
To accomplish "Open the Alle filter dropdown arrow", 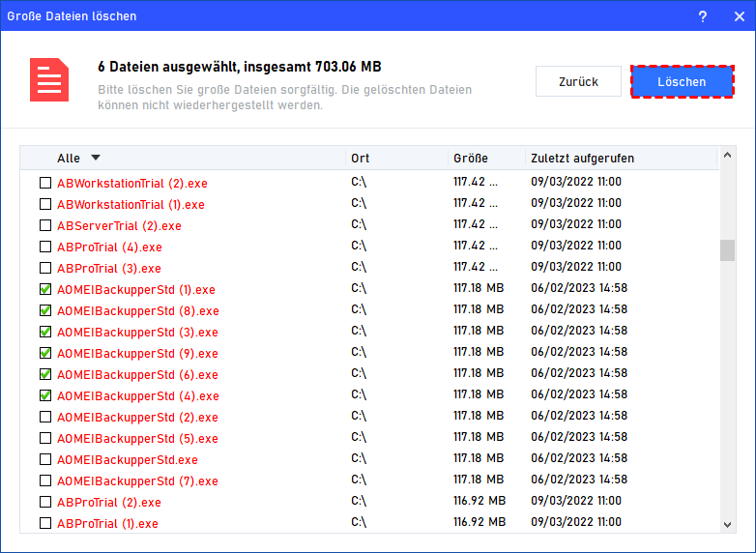I will point(95,158).
